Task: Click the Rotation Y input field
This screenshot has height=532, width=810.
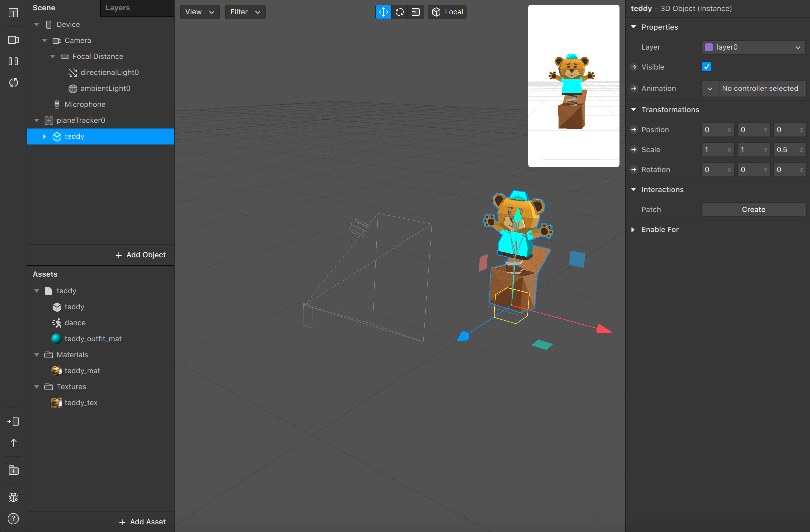Action: pyautogui.click(x=753, y=170)
